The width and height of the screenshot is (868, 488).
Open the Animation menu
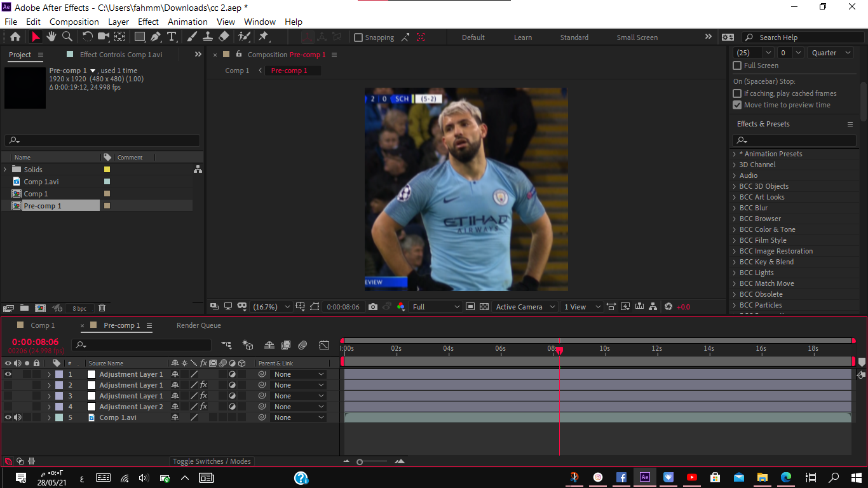[x=187, y=22]
